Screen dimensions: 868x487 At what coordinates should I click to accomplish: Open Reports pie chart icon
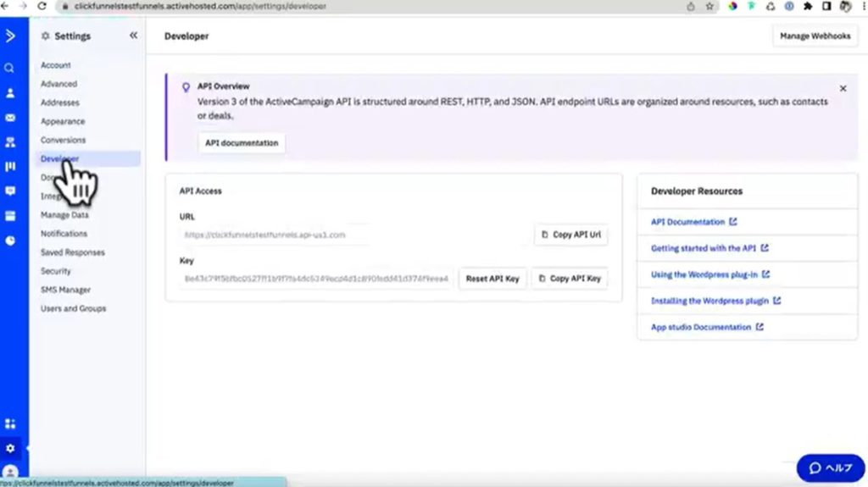[10, 241]
